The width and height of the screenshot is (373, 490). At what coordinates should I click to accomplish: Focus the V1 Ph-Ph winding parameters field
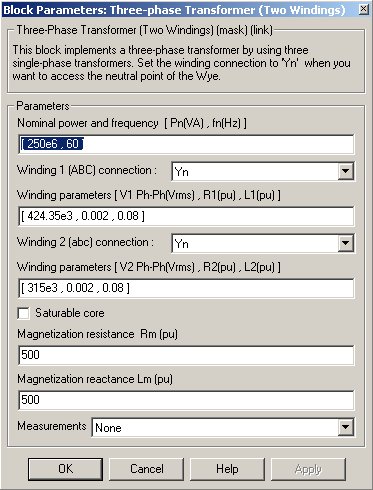[x=186, y=216]
